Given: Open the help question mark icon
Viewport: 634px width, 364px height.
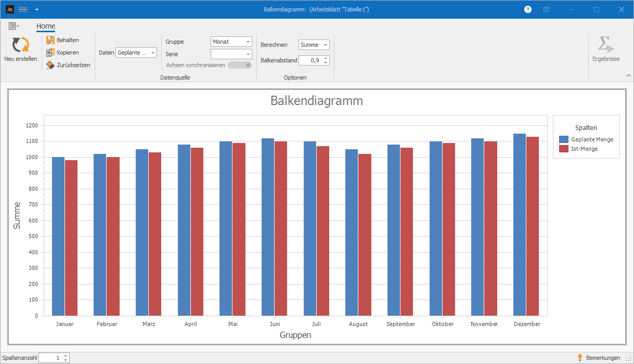Looking at the screenshot, I should tap(528, 9).
